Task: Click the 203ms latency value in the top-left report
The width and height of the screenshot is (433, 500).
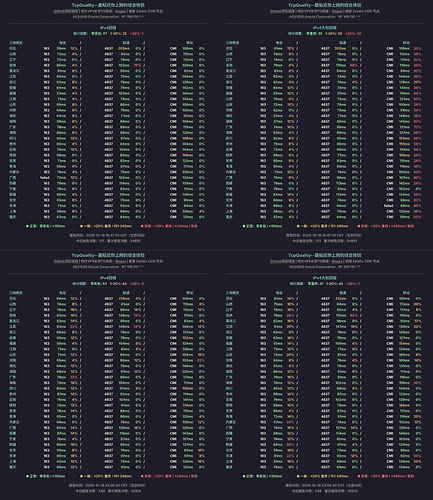Action: pyautogui.click(x=124, y=48)
